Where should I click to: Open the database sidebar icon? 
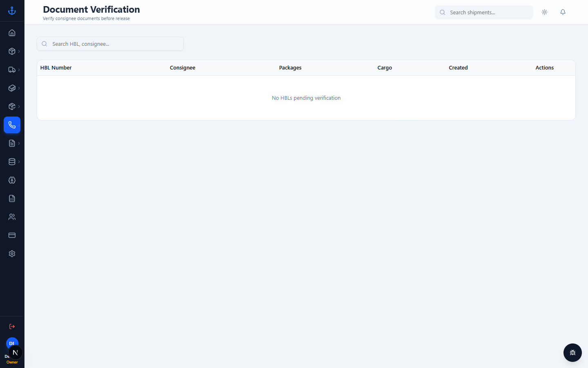click(x=12, y=162)
